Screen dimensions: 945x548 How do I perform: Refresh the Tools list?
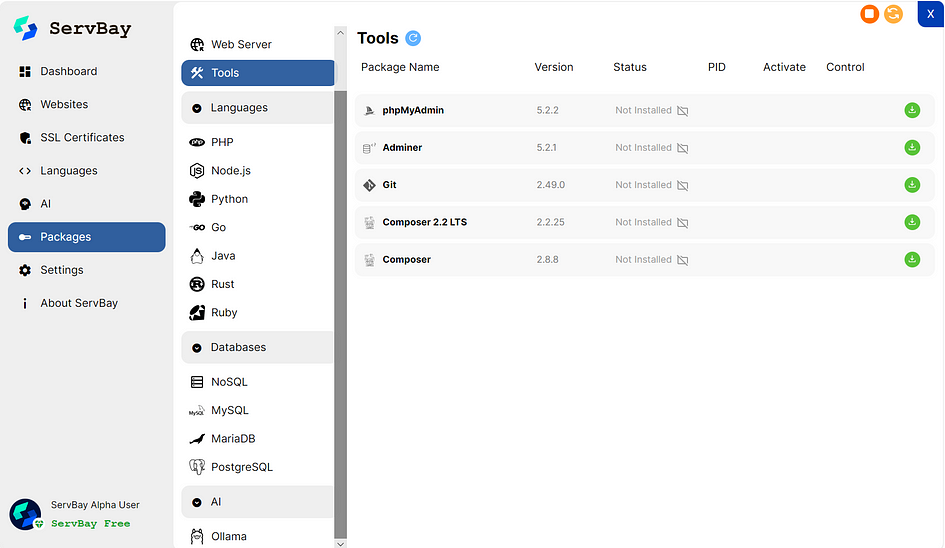tap(413, 38)
